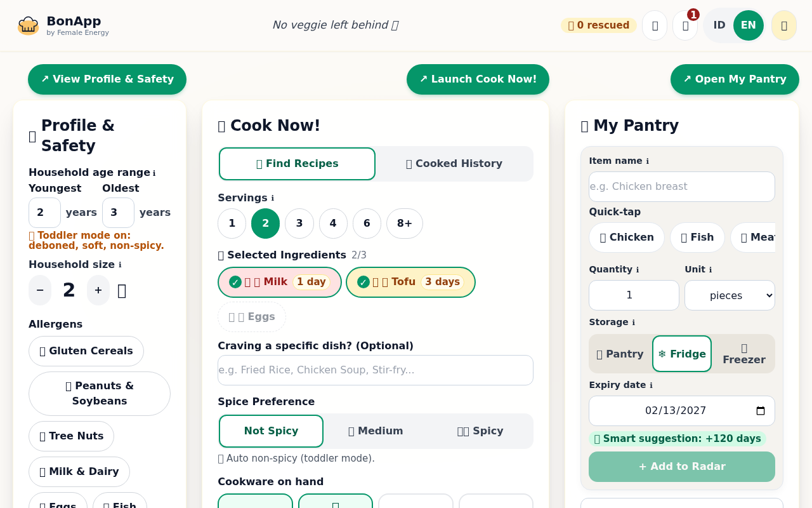Select 8+ servings

click(x=405, y=224)
